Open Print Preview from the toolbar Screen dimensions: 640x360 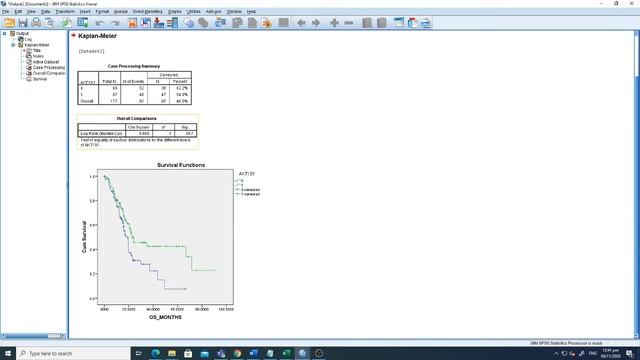tap(50, 23)
